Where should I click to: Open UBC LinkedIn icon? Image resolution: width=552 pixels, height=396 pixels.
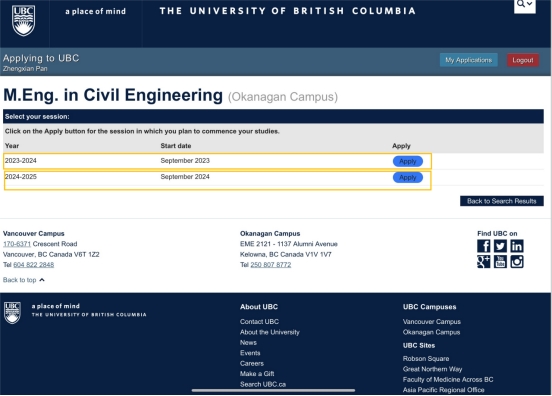517,246
